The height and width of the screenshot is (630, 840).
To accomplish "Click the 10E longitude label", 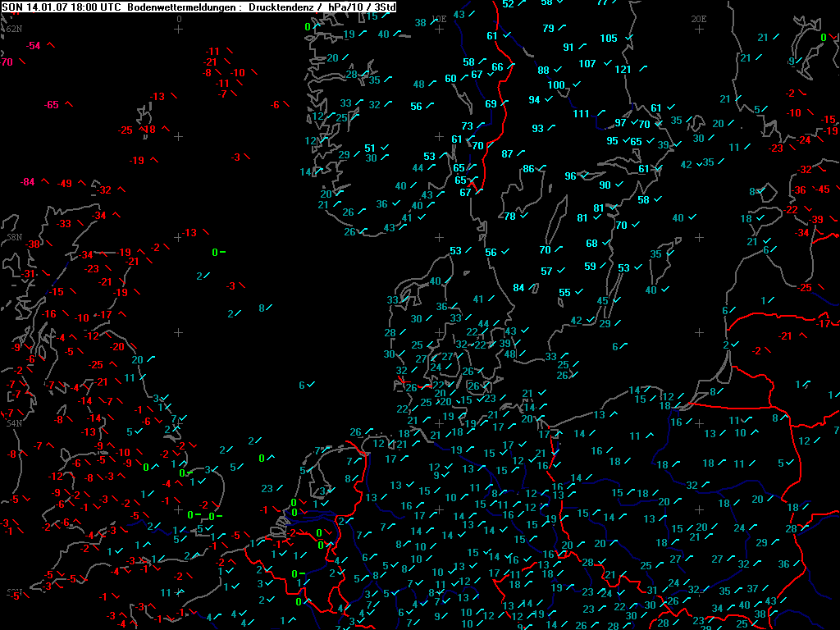I will tap(440, 18).
